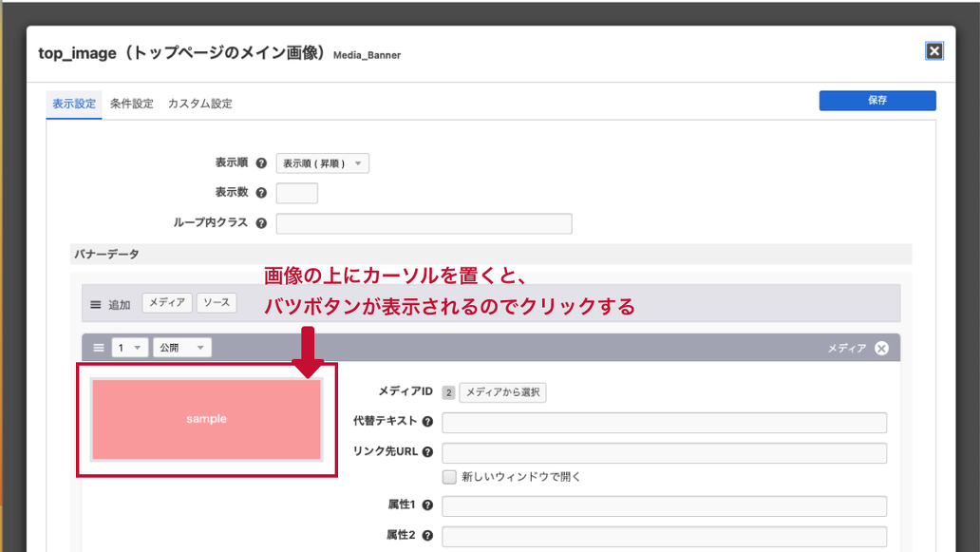Switch to the 条件設定 tab

pyautogui.click(x=131, y=104)
